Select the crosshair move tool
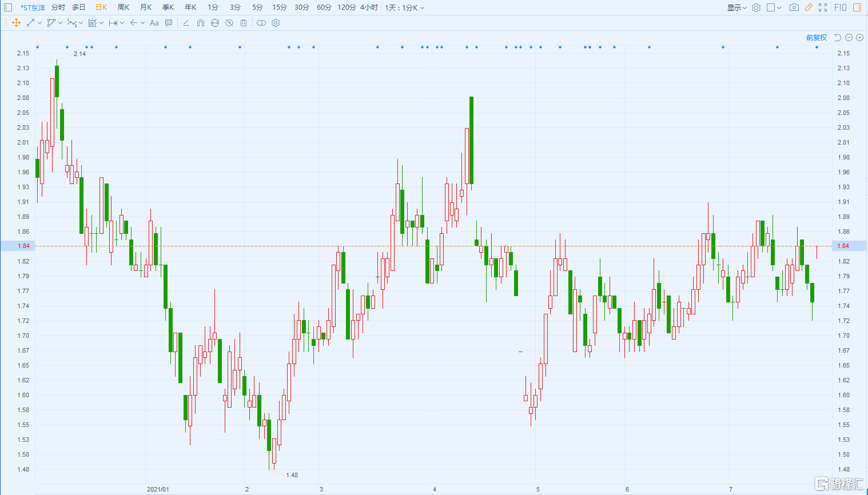Screen dimensions: 868x495 pyautogui.click(x=16, y=23)
